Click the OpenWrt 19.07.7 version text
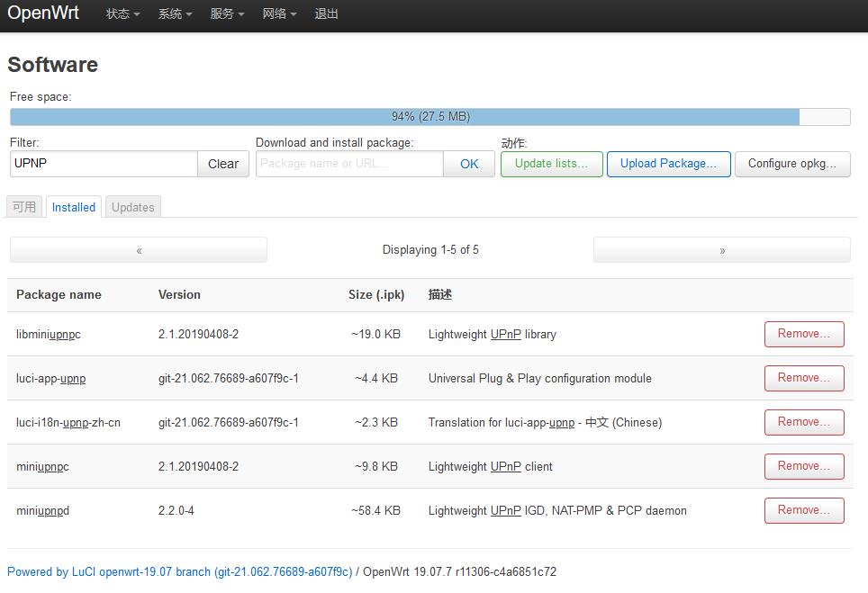This screenshot has height=593, width=868. (x=459, y=571)
